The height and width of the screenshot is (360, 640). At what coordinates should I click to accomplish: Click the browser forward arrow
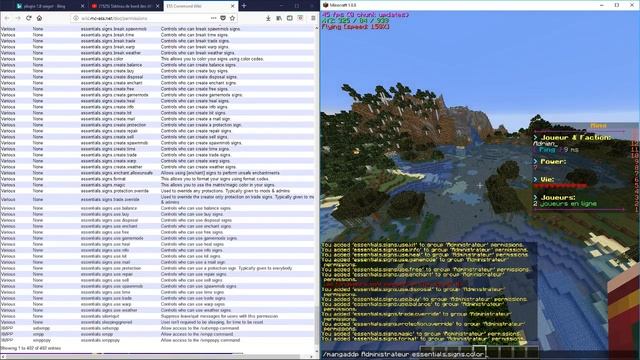click(18, 18)
